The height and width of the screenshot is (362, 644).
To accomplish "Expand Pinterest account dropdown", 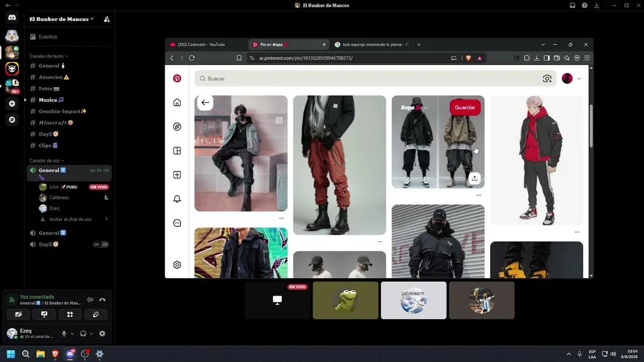I will (x=579, y=78).
